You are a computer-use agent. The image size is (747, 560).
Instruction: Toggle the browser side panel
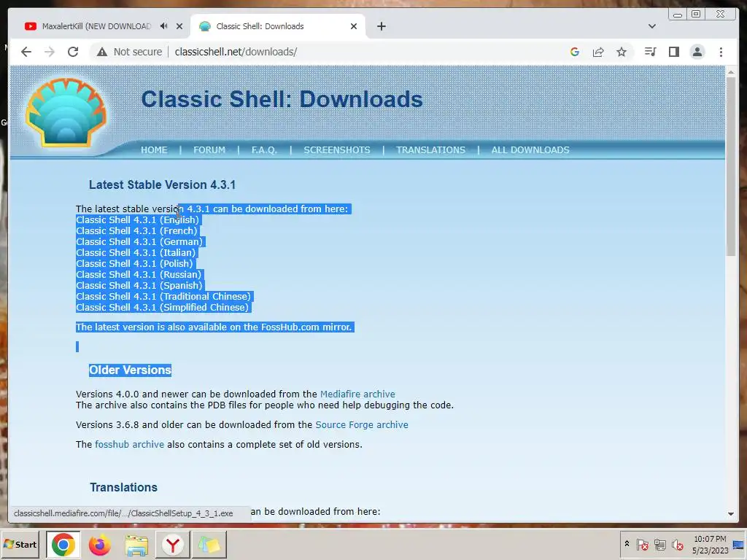pyautogui.click(x=673, y=52)
